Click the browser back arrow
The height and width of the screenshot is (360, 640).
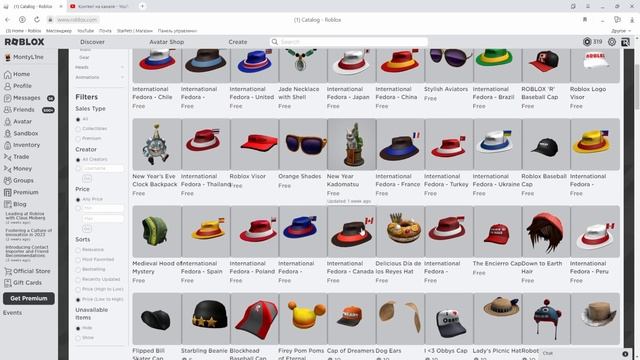pos(7,20)
